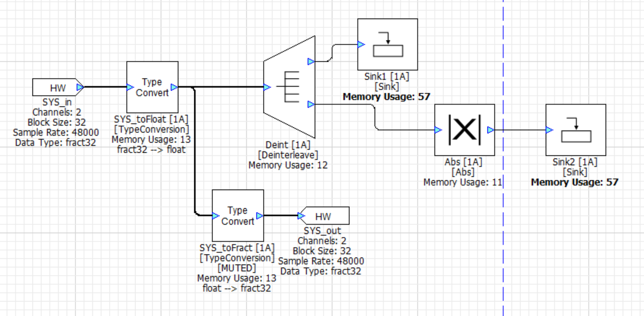The width and height of the screenshot is (644, 316).
Task: Click the SYS_toFloat Type Convert module
Action: pyautogui.click(x=152, y=87)
